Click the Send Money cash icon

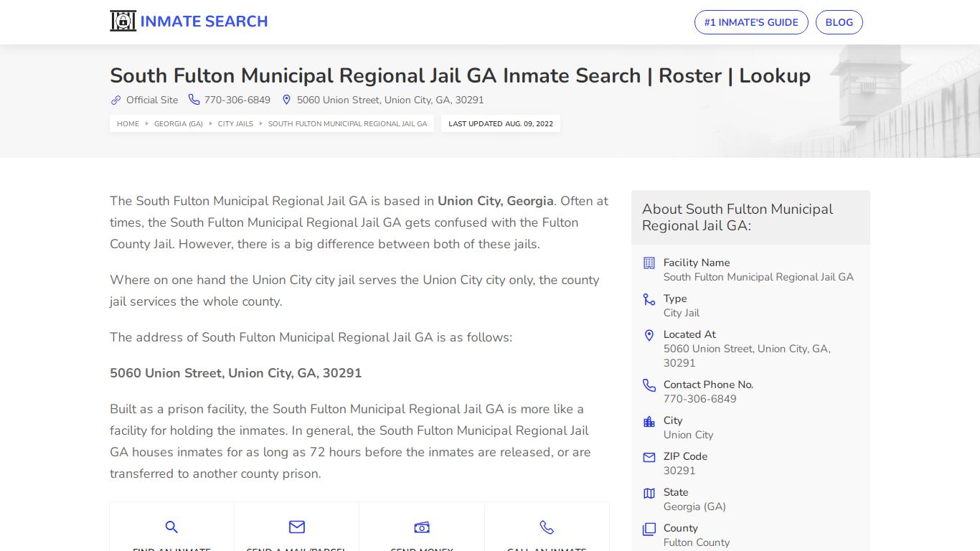tap(422, 527)
